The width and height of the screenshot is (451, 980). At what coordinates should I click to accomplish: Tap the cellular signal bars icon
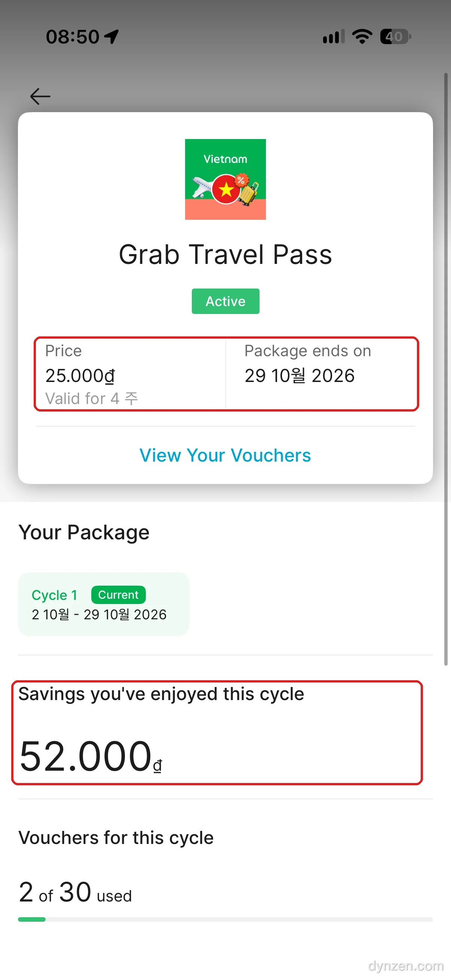point(334,37)
